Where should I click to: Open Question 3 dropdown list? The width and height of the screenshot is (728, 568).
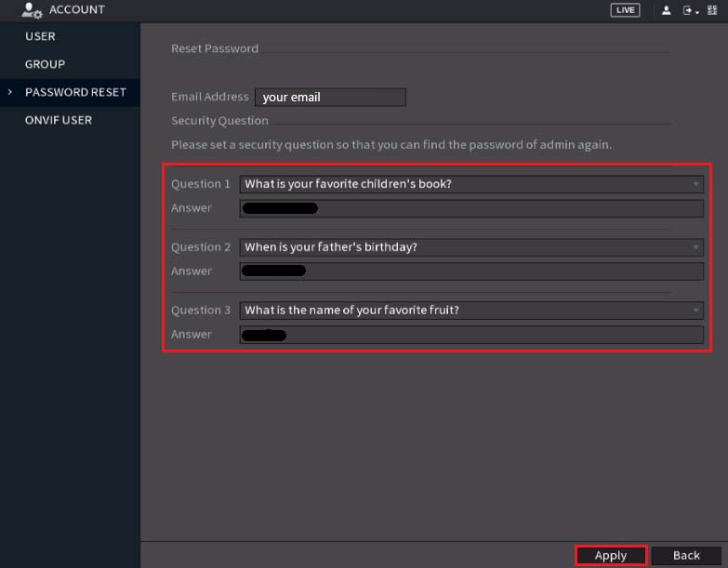pyautogui.click(x=471, y=310)
